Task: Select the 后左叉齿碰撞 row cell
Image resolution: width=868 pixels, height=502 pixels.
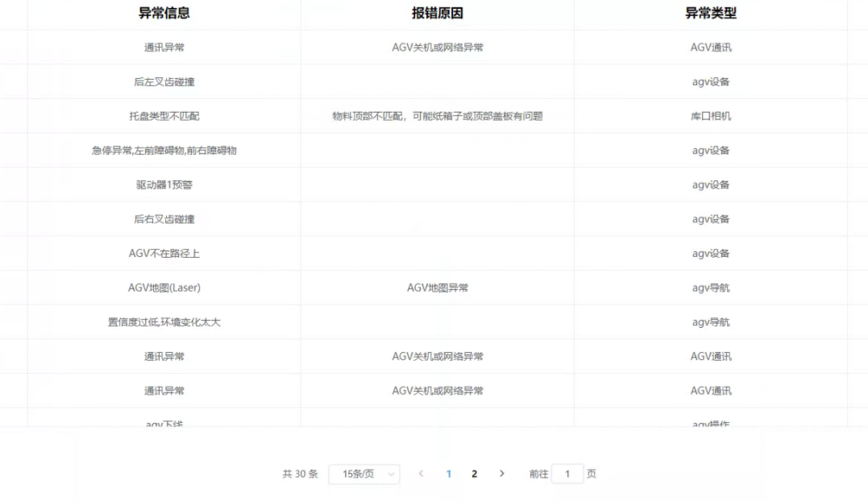Action: point(164,82)
